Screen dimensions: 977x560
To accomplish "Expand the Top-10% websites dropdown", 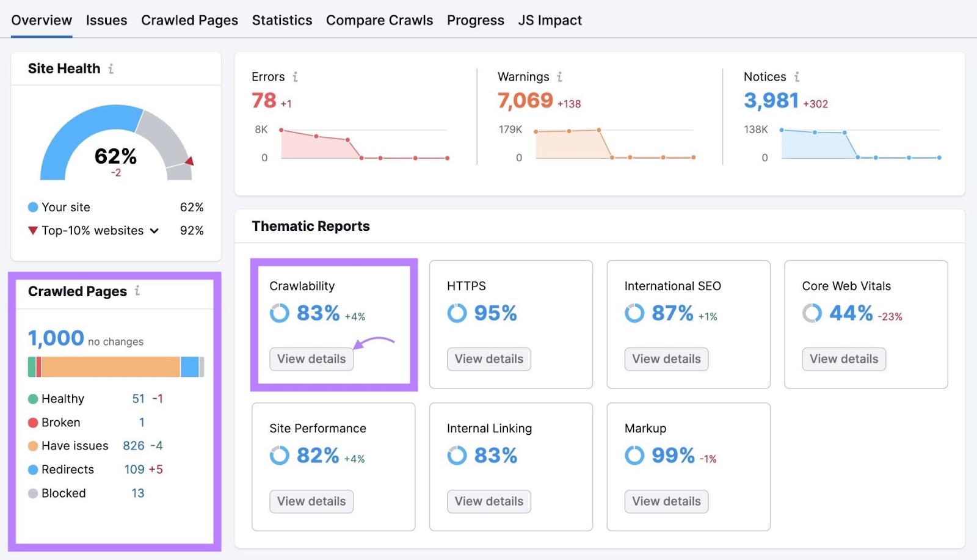I will pos(155,231).
